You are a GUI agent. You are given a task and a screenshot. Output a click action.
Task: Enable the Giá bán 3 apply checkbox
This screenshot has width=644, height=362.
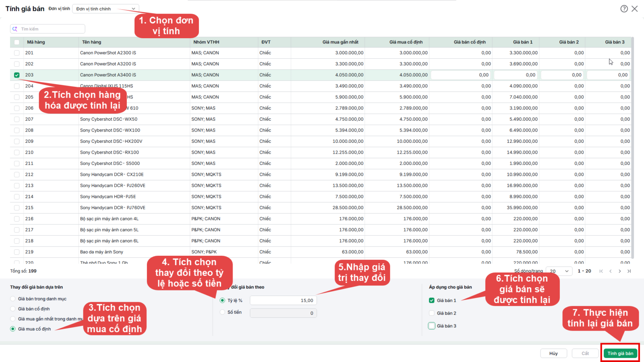[431, 326]
